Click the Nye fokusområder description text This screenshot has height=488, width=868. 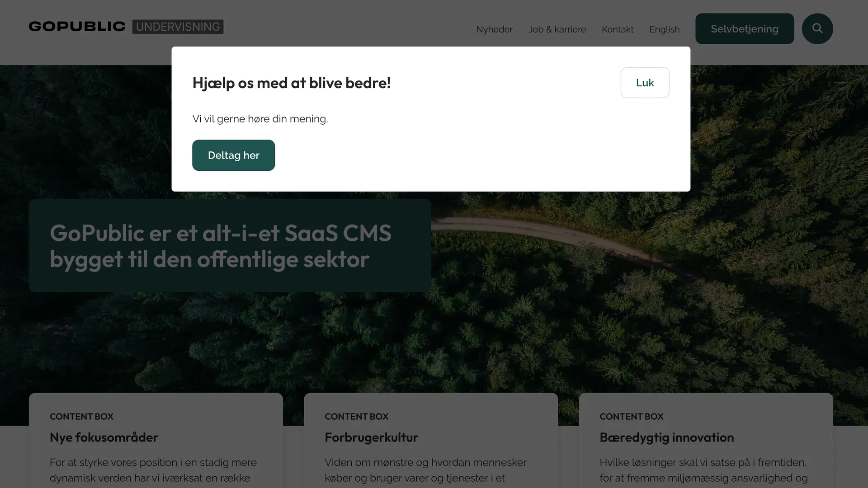[x=153, y=470]
